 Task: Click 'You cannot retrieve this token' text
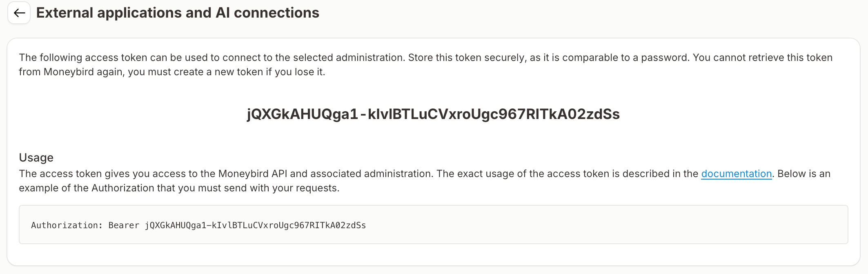(x=762, y=58)
